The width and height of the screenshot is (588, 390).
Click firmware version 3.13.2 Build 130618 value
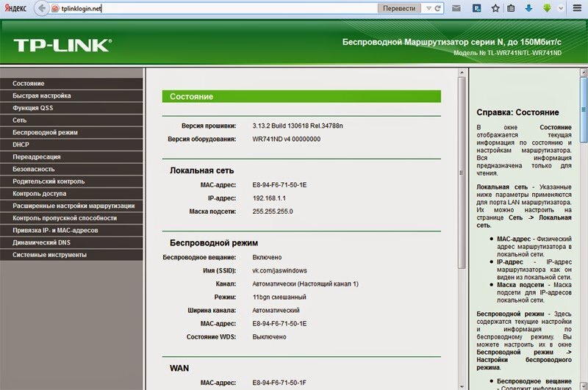tap(298, 126)
